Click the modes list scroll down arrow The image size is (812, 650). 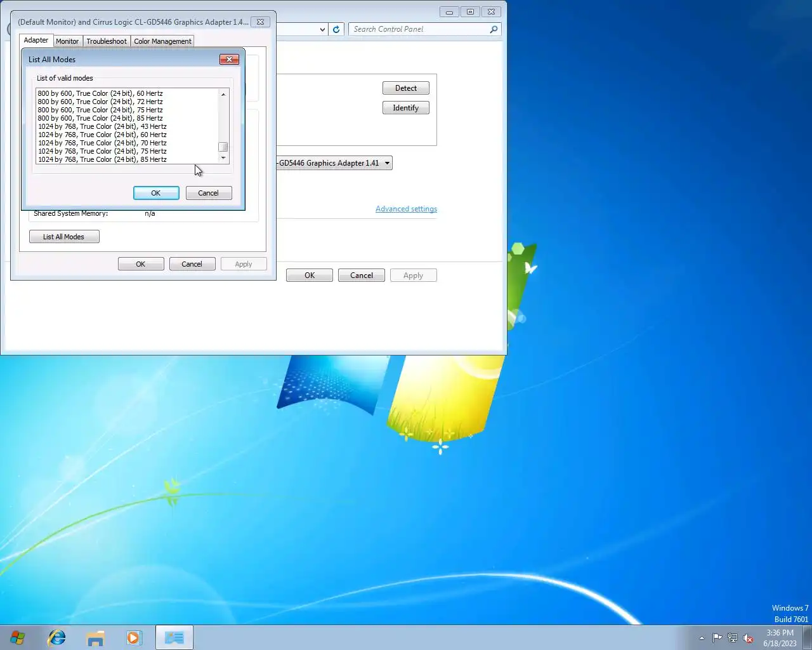pos(223,158)
